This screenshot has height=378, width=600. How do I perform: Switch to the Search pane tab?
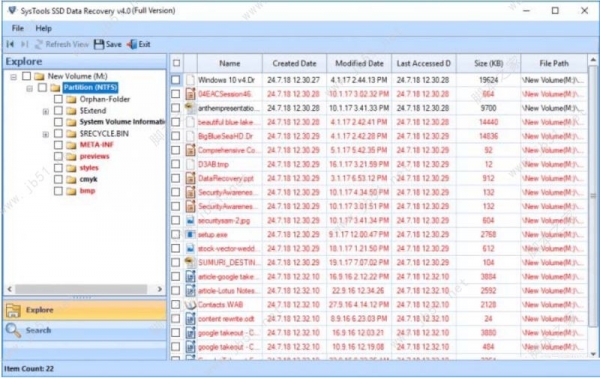(85, 330)
